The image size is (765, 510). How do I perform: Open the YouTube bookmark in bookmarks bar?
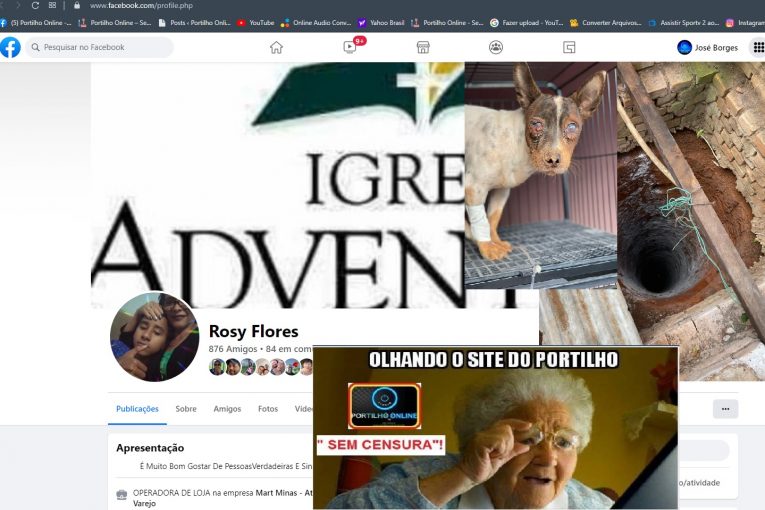click(256, 22)
